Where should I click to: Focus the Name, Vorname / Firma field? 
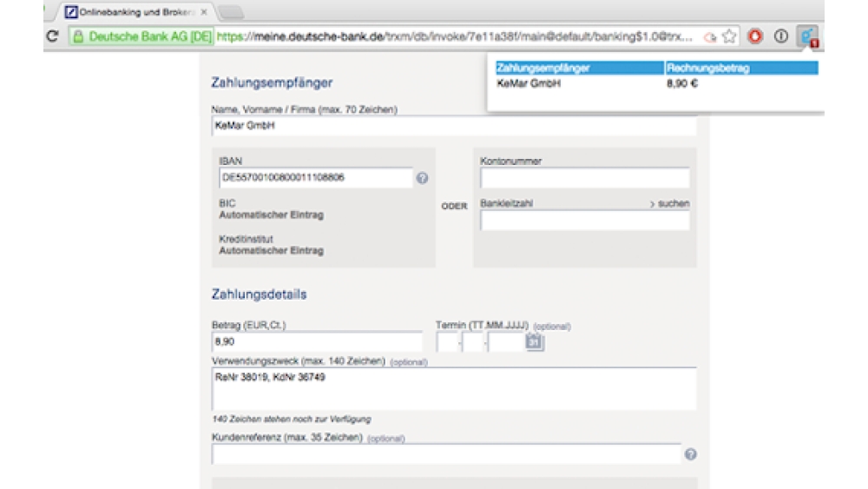[453, 126]
